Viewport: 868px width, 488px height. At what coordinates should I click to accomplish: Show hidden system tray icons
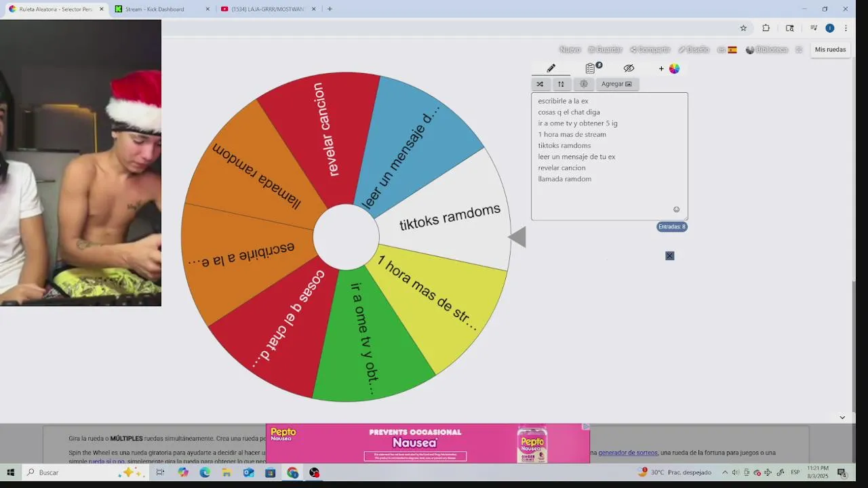click(724, 472)
